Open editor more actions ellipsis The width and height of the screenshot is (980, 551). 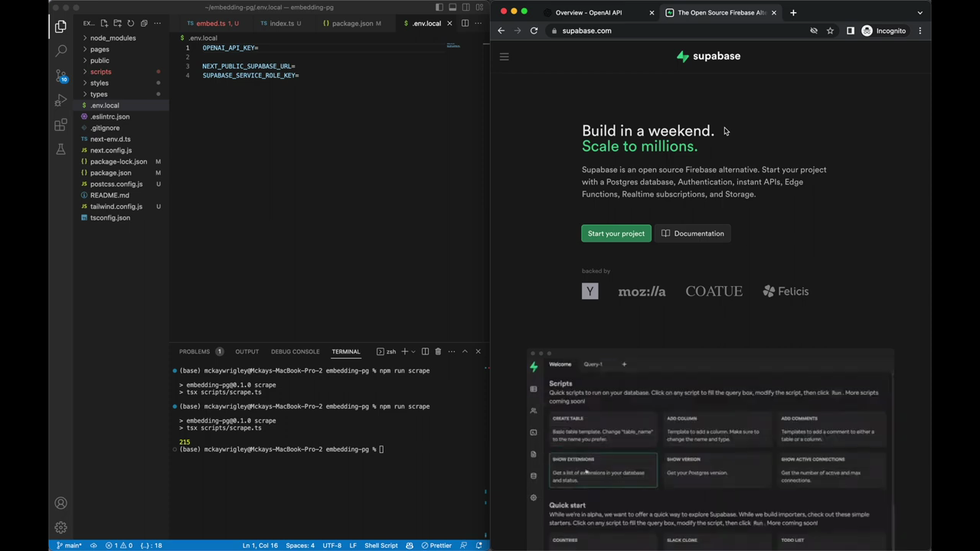478,23
